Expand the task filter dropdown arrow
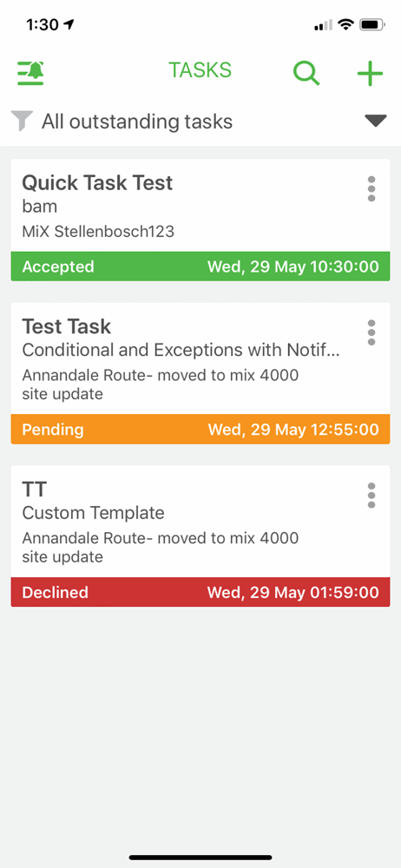This screenshot has width=401, height=868. tap(376, 121)
